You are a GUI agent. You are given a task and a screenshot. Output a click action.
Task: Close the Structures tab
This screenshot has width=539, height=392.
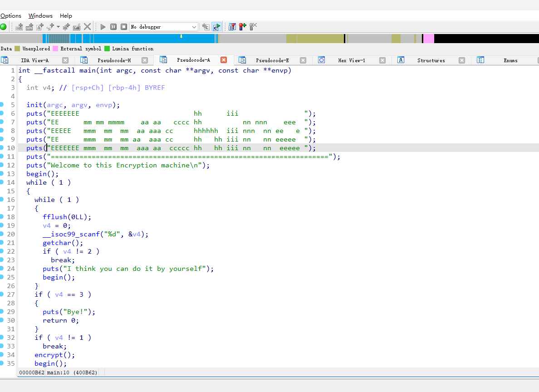click(x=462, y=60)
